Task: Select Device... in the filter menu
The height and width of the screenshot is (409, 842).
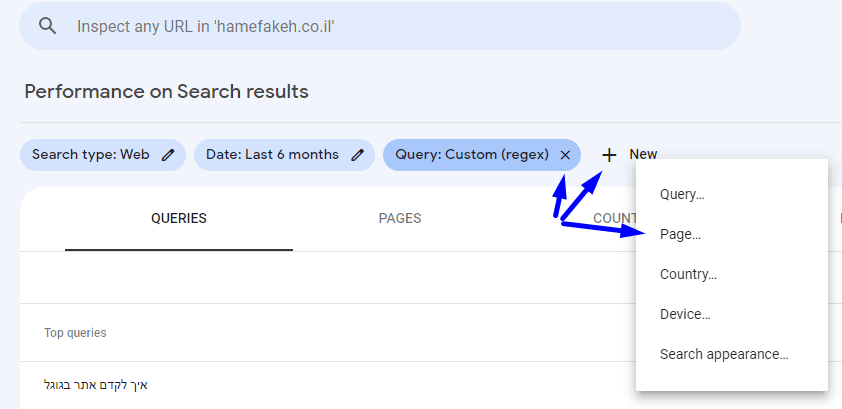Action: coord(685,315)
